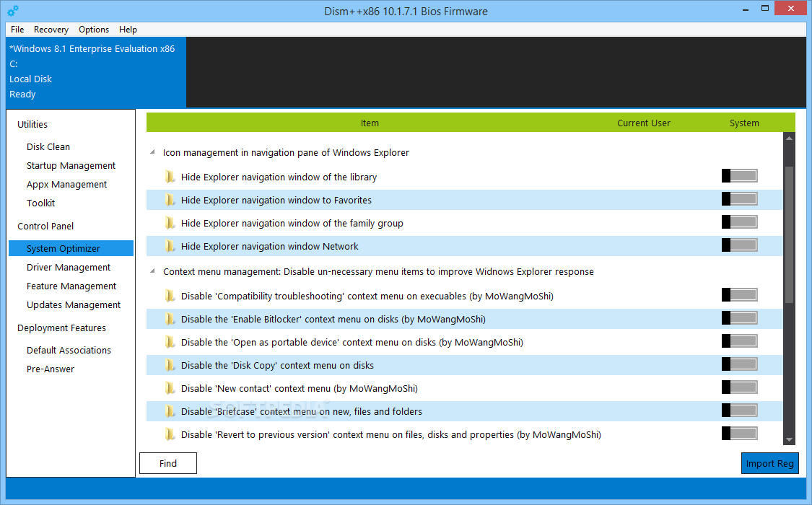Open the File menu

coord(17,30)
